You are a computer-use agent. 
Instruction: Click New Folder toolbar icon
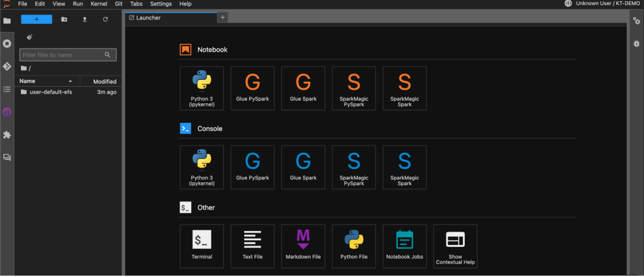64,20
